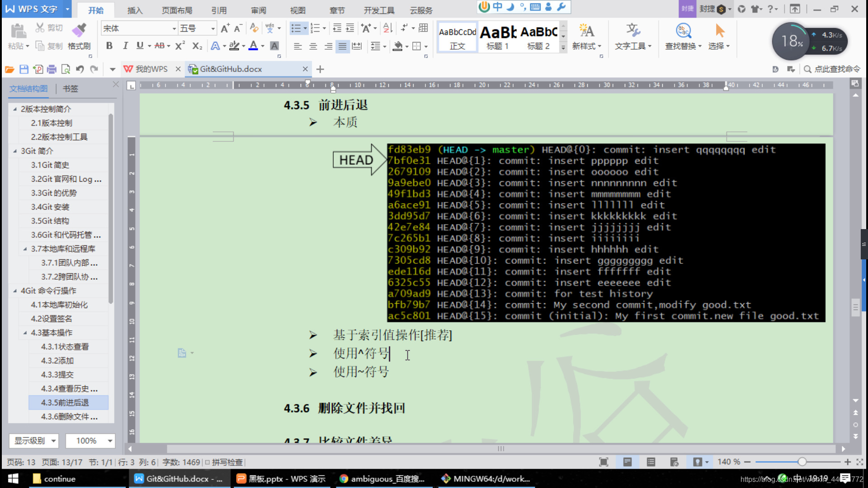The image size is (868, 488).
Task: Click the Save icon in quick toolbar
Action: 24,69
